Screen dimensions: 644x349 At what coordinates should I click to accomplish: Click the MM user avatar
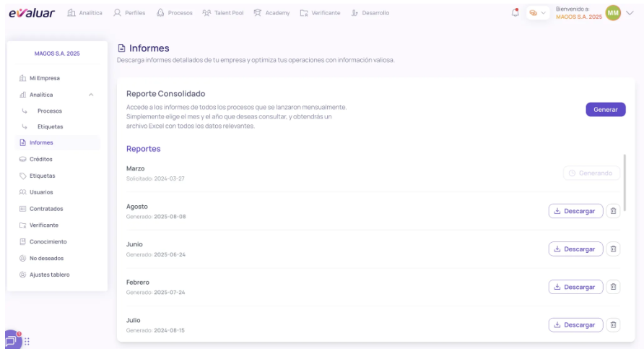point(613,13)
